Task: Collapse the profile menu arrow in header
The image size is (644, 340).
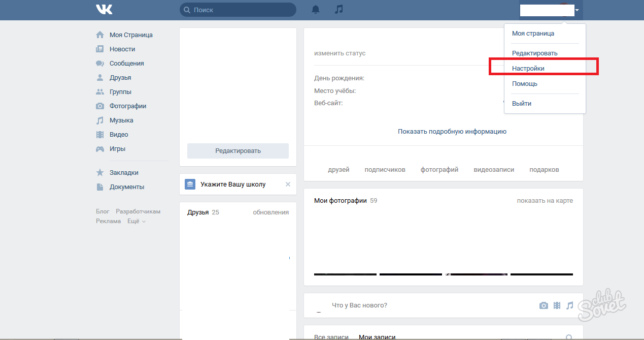Action: pos(577,10)
